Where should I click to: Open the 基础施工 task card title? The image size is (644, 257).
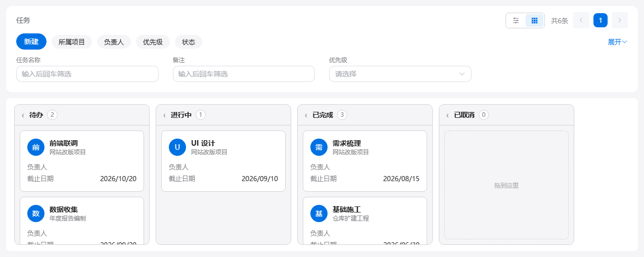(347, 209)
